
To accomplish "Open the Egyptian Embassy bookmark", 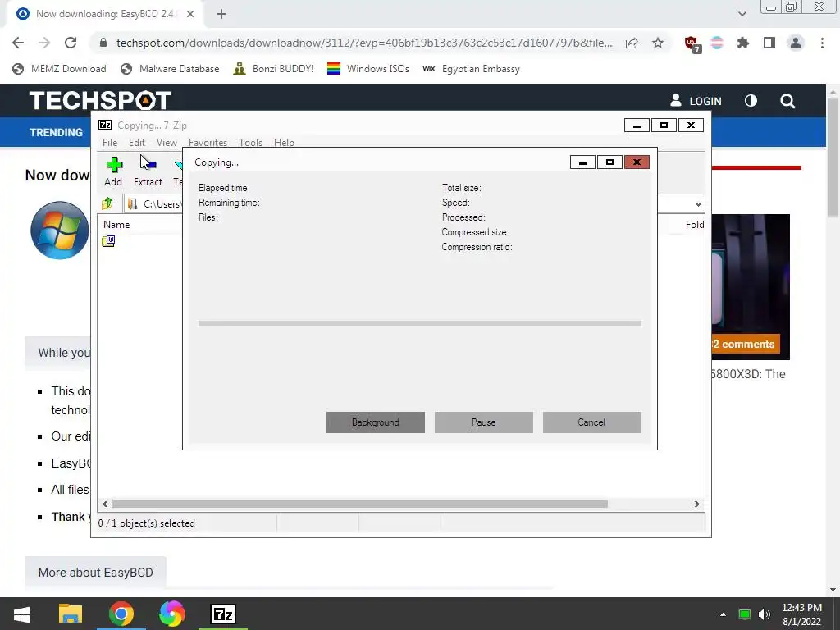I will point(472,69).
